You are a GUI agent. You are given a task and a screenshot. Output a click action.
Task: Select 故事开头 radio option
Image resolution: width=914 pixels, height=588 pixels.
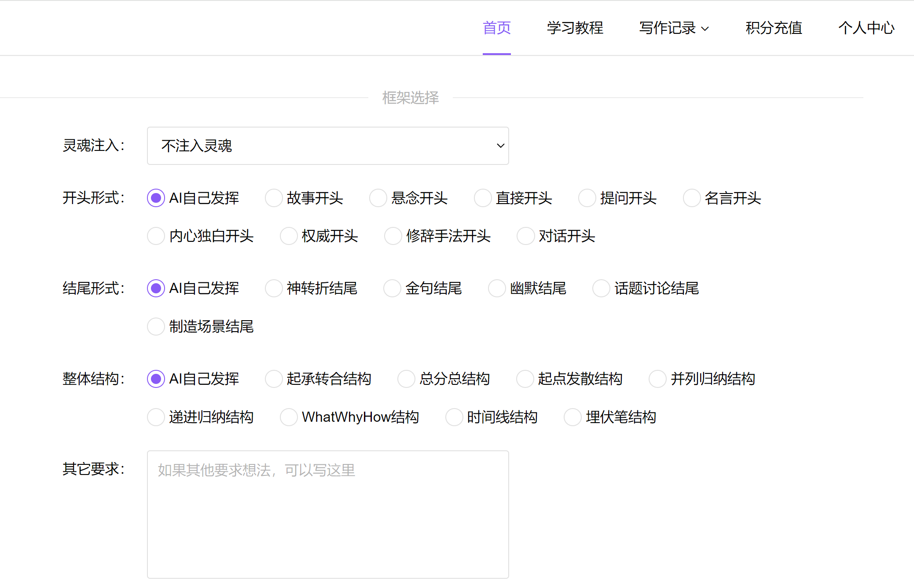coord(274,198)
